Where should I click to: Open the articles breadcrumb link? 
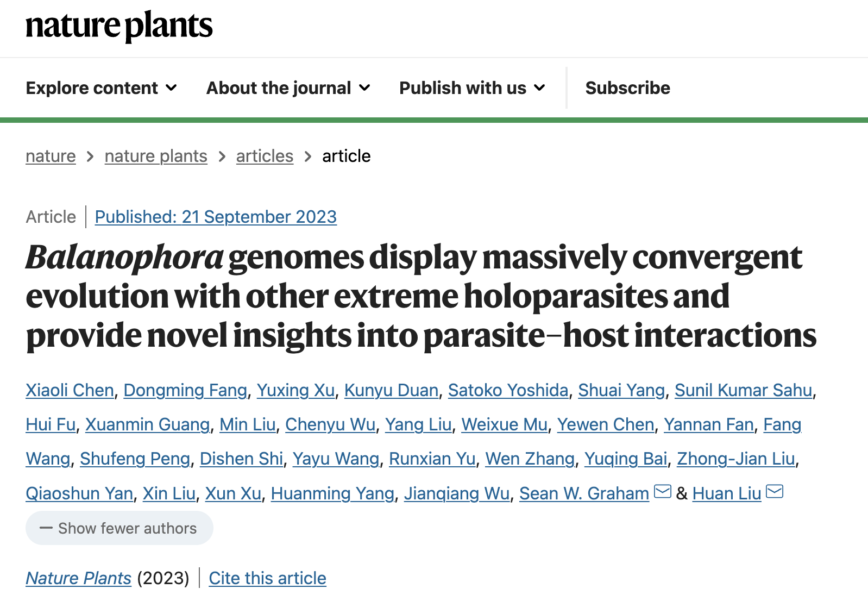coord(265,156)
